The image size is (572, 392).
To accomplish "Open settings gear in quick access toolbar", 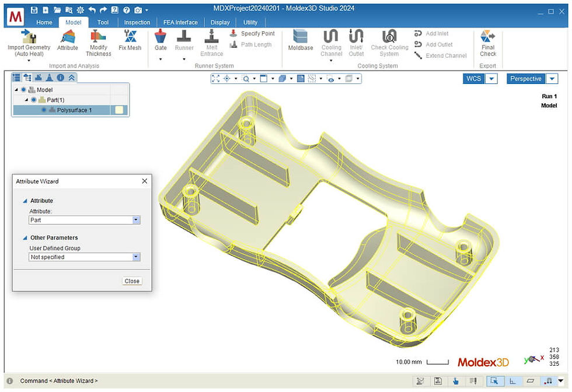I will [81, 10].
